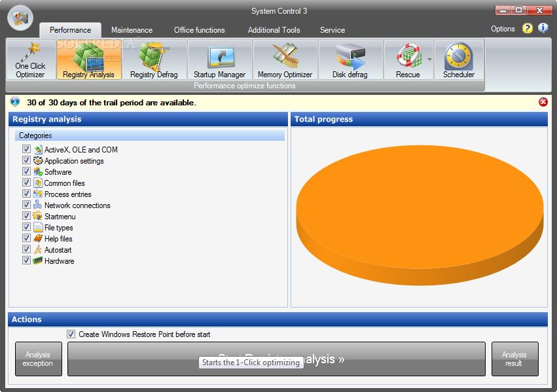Open the Office functions tab

tap(199, 30)
